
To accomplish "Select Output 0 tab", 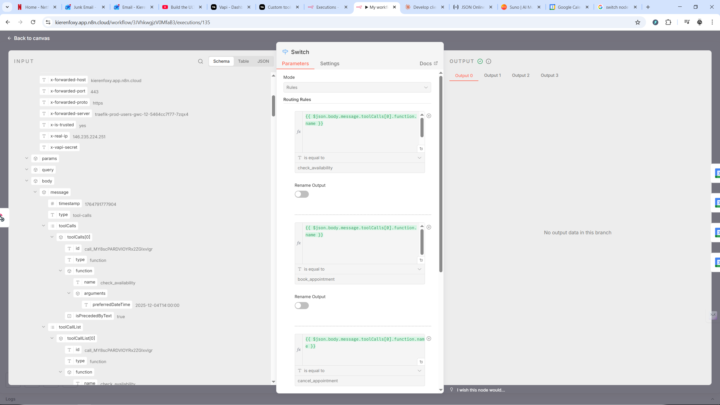I will 464,75.
